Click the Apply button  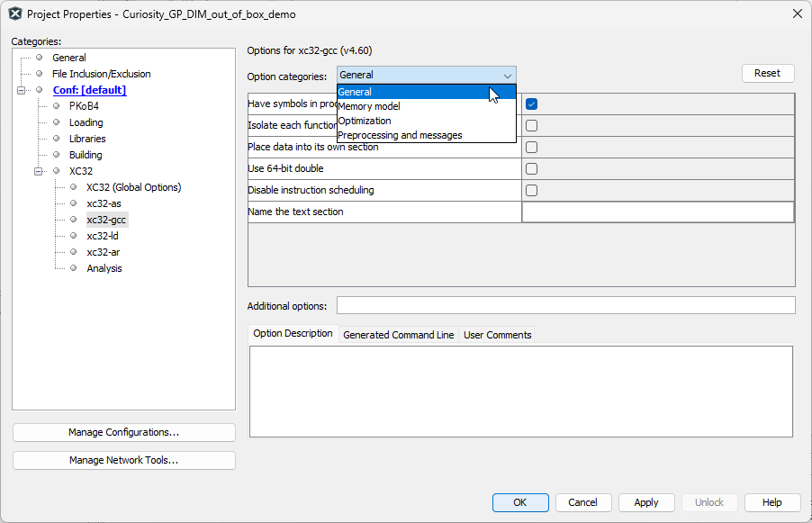click(645, 502)
